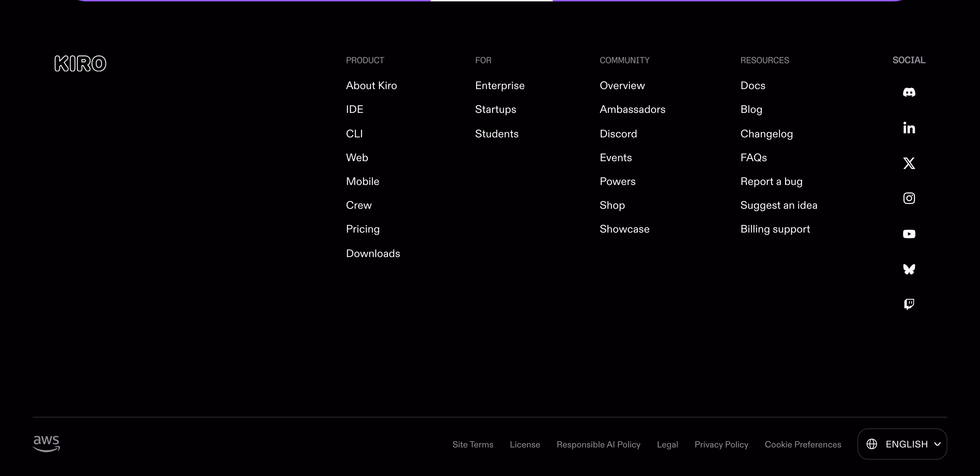Open Site Terms in footer
The height and width of the screenshot is (476, 980).
(x=473, y=444)
